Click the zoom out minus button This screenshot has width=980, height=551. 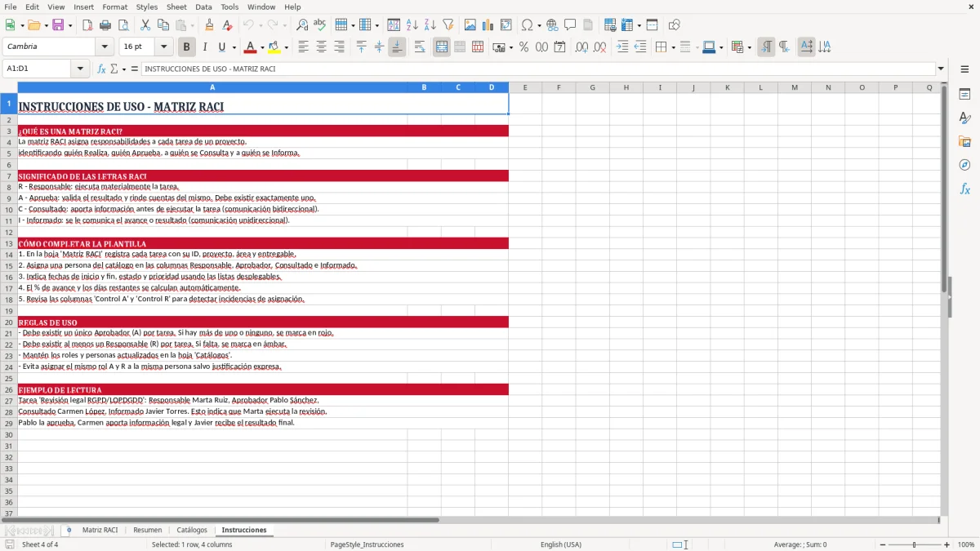coord(881,544)
